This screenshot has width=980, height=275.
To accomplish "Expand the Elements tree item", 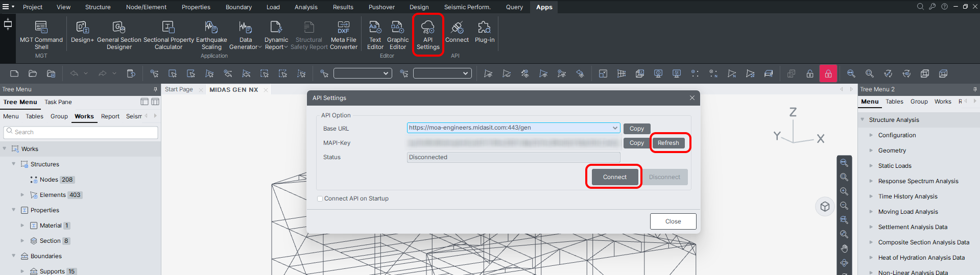I will (x=22, y=195).
